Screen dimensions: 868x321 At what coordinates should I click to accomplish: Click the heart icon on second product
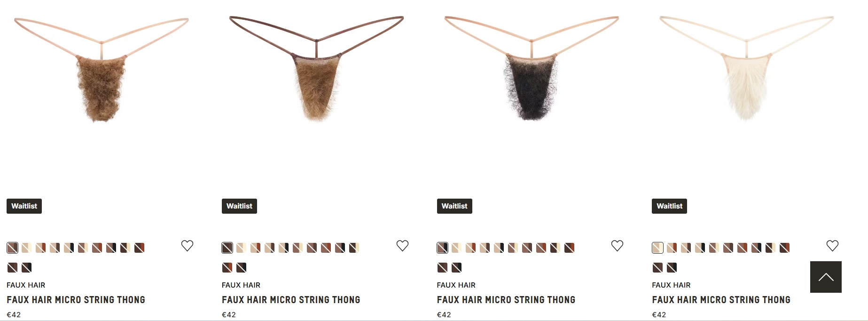point(402,246)
